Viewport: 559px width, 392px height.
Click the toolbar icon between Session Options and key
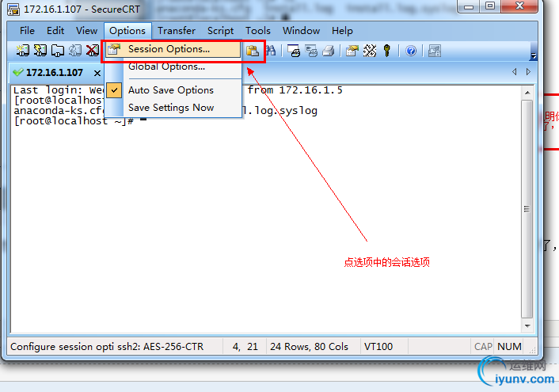[370, 51]
